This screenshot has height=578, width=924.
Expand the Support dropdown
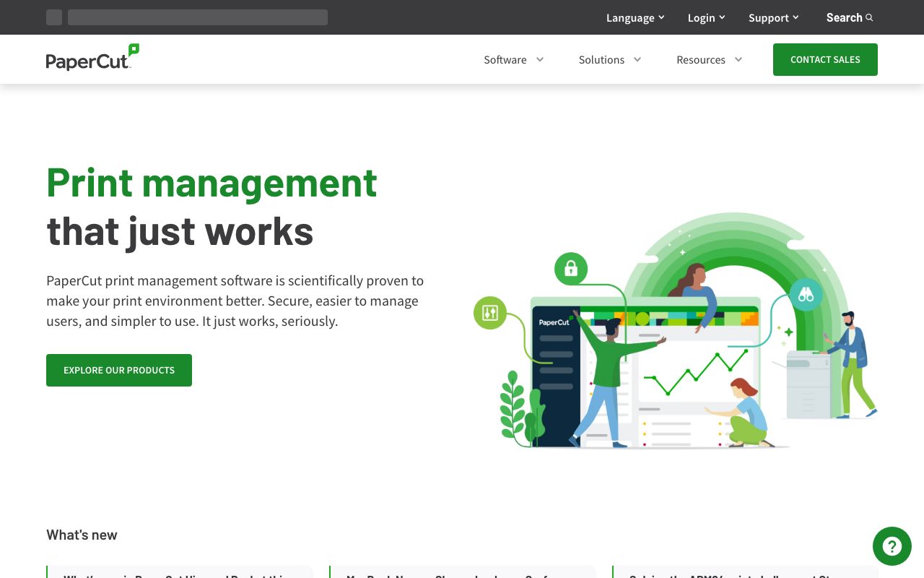(x=774, y=18)
